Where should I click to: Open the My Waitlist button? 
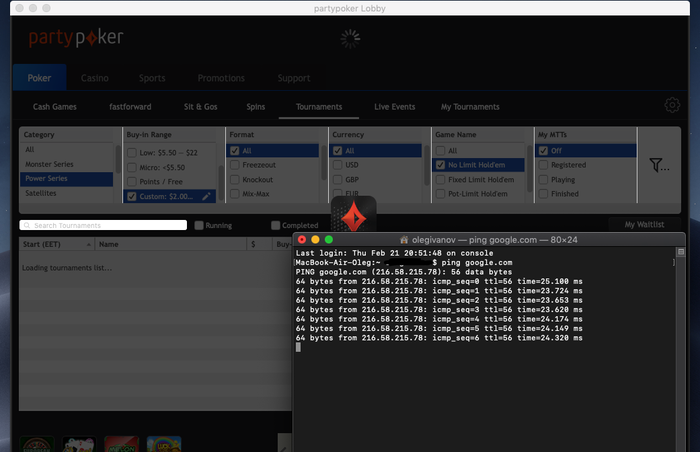644,224
